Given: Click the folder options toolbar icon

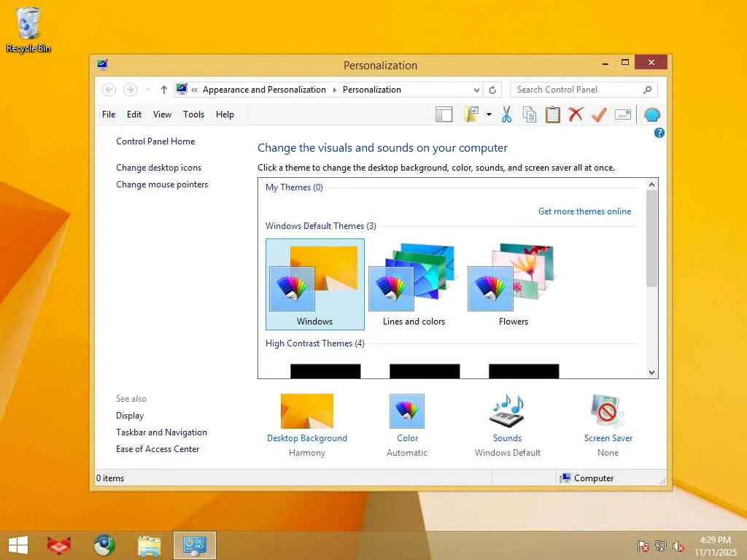Looking at the screenshot, I should click(x=471, y=114).
